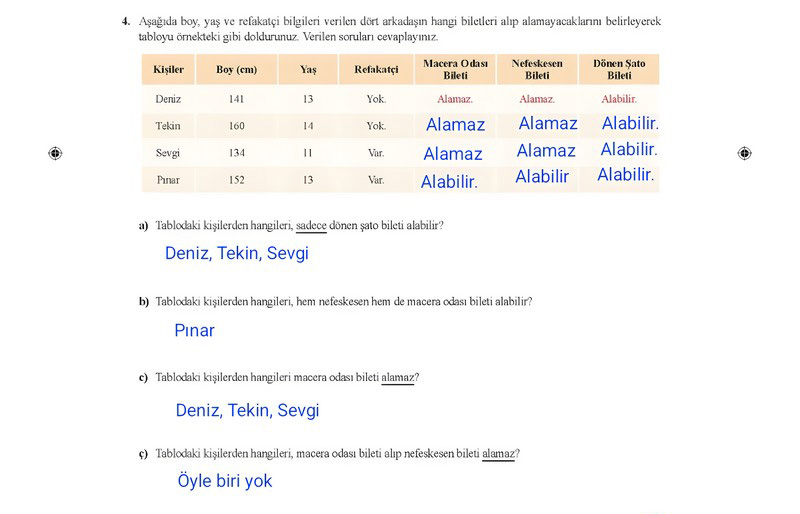The width and height of the screenshot is (800, 514).
Task: Click Sevgi's age value 11
Action: click(x=307, y=153)
